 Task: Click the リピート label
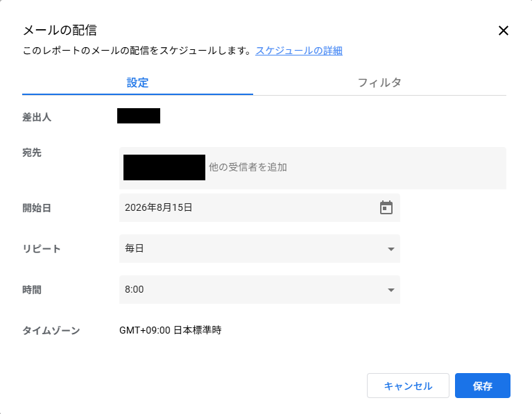(42, 249)
